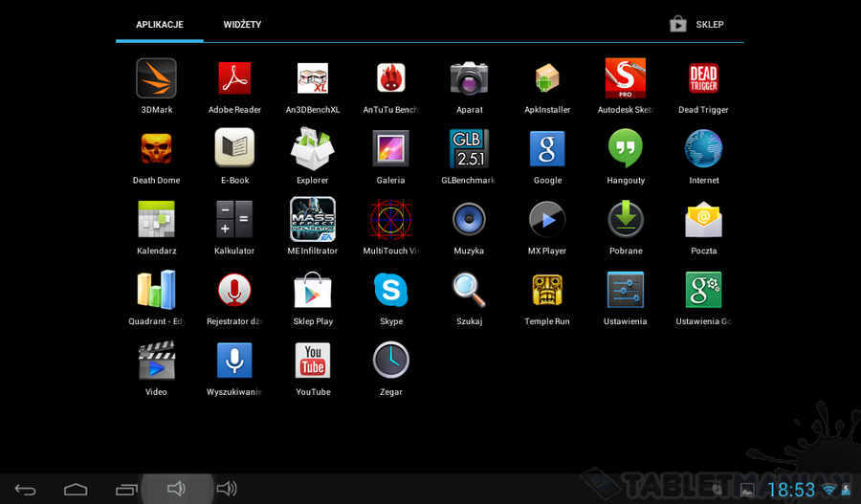
Task: Launch Quadrant benchmark app
Action: (x=157, y=290)
